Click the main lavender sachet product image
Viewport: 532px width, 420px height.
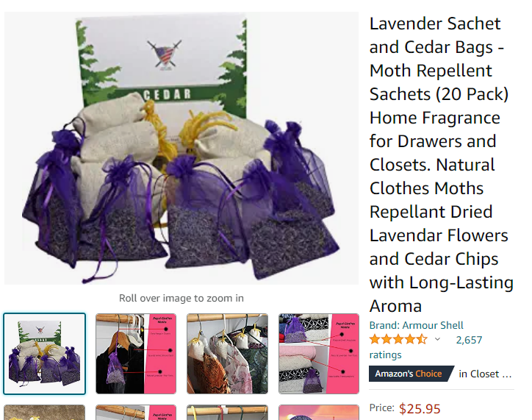[x=181, y=148]
